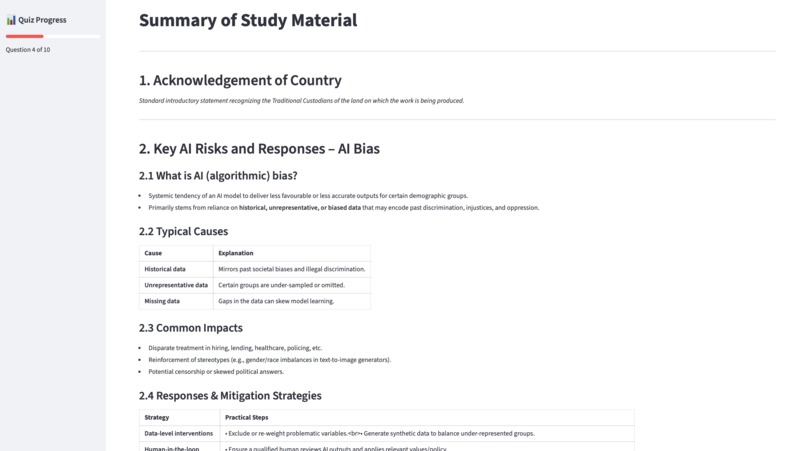The height and width of the screenshot is (451, 806).
Task: Click the 'Summary of Study Material' heading
Action: point(248,20)
